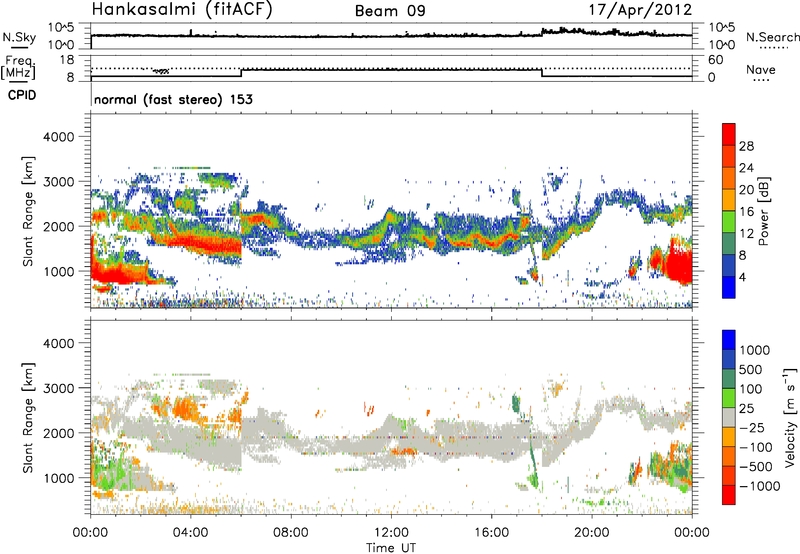800x554 pixels.
Task: Click the 3000 tick on power panel axis
Action: (59, 182)
